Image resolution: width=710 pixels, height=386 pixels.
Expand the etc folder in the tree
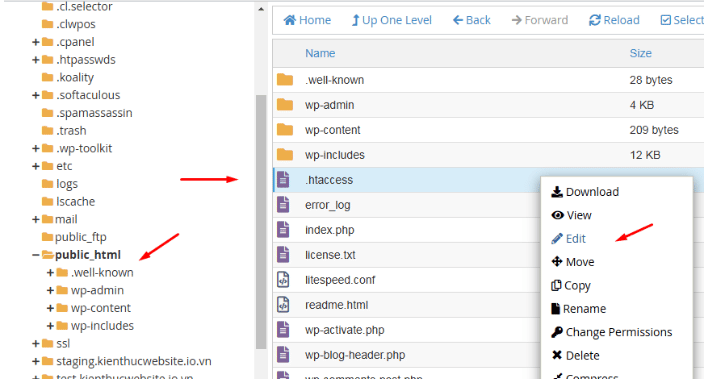point(35,167)
